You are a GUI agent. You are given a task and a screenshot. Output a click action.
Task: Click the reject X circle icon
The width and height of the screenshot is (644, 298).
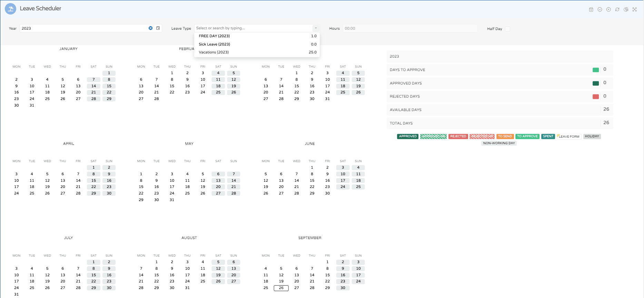pos(608,10)
